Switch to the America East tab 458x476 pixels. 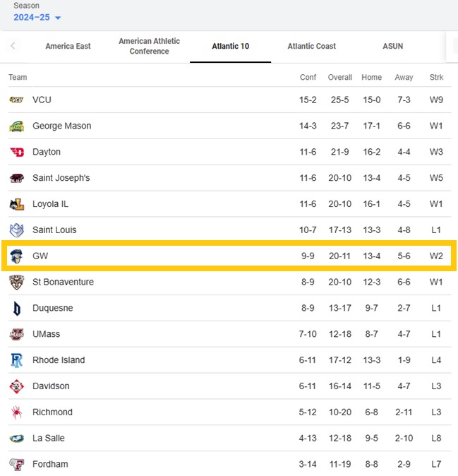[68, 47]
